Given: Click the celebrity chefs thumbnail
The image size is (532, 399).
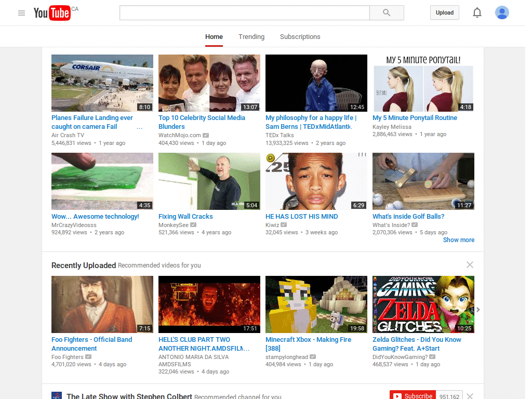Looking at the screenshot, I should [x=209, y=83].
